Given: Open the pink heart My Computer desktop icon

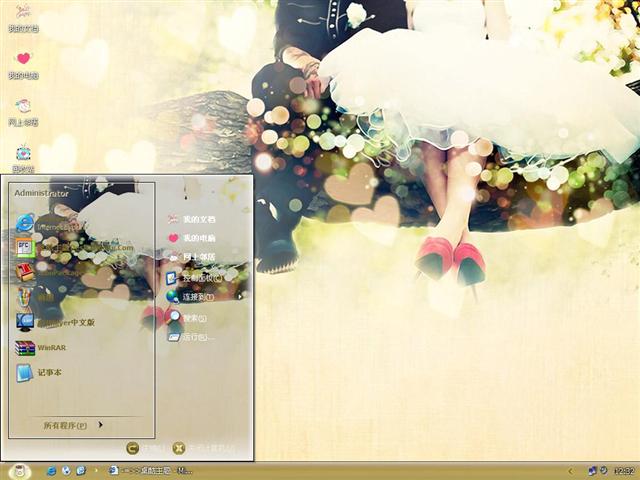Looking at the screenshot, I should 23,65.
